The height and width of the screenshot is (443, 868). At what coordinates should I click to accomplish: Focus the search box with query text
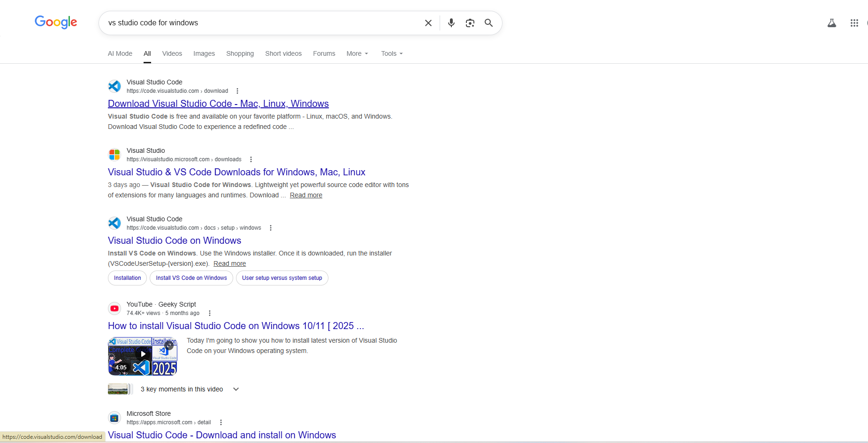(263, 23)
